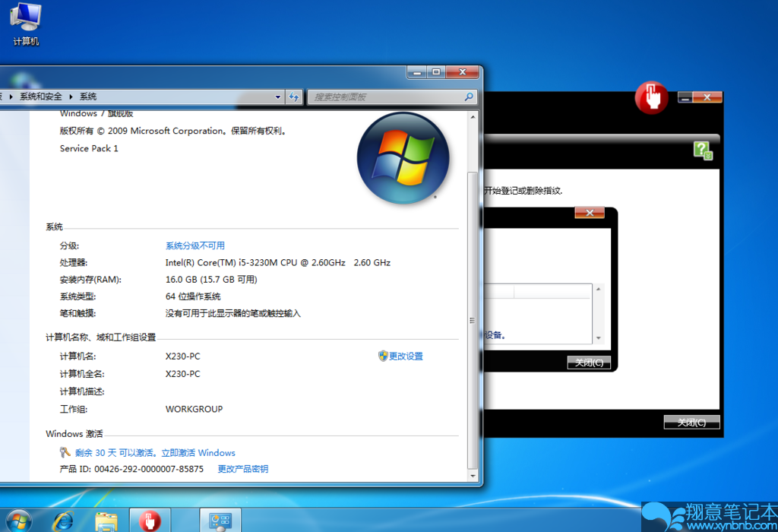The width and height of the screenshot is (778, 532).
Task: Select the processor text Intel(R) Core(TM) i5-3230M
Action: point(278,262)
